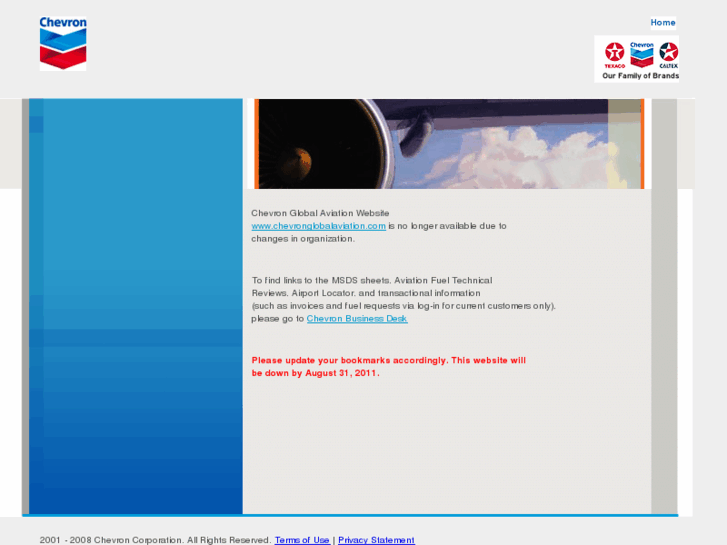Click the MSDS sheets paragraph text
Image resolution: width=727 pixels, height=545 pixels.
click(403, 299)
